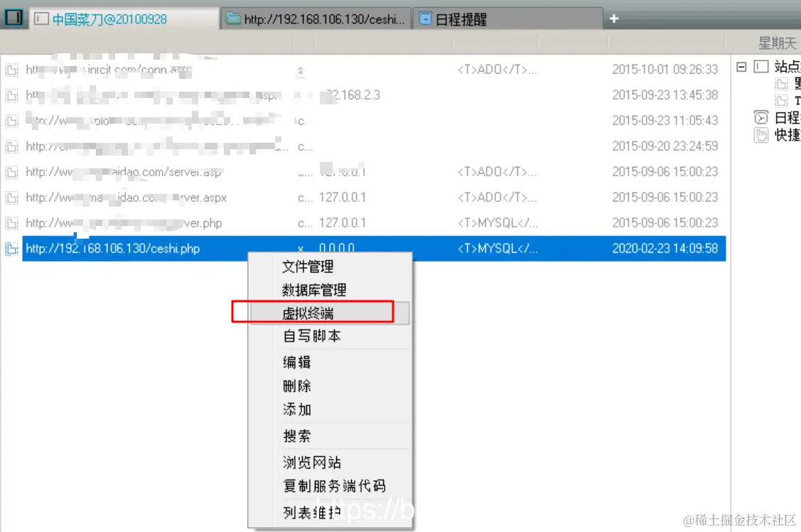Click the 127.0.0.1 cell in ver.aspx row
Screen dimensions: 801x532
[343, 197]
